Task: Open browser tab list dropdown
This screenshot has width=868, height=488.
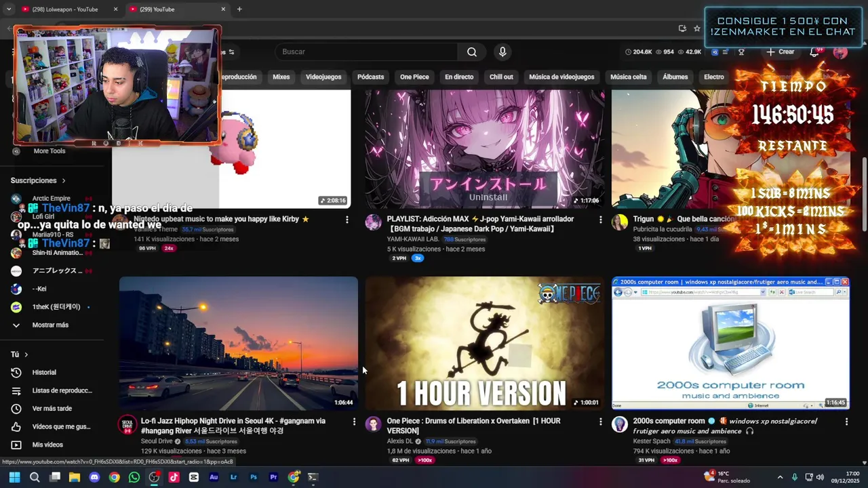Action: click(x=8, y=9)
